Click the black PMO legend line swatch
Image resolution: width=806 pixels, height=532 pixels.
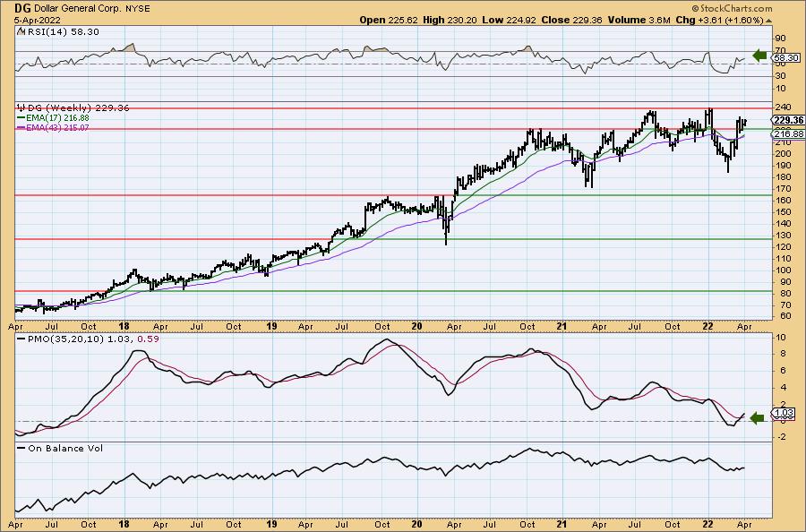click(x=21, y=339)
